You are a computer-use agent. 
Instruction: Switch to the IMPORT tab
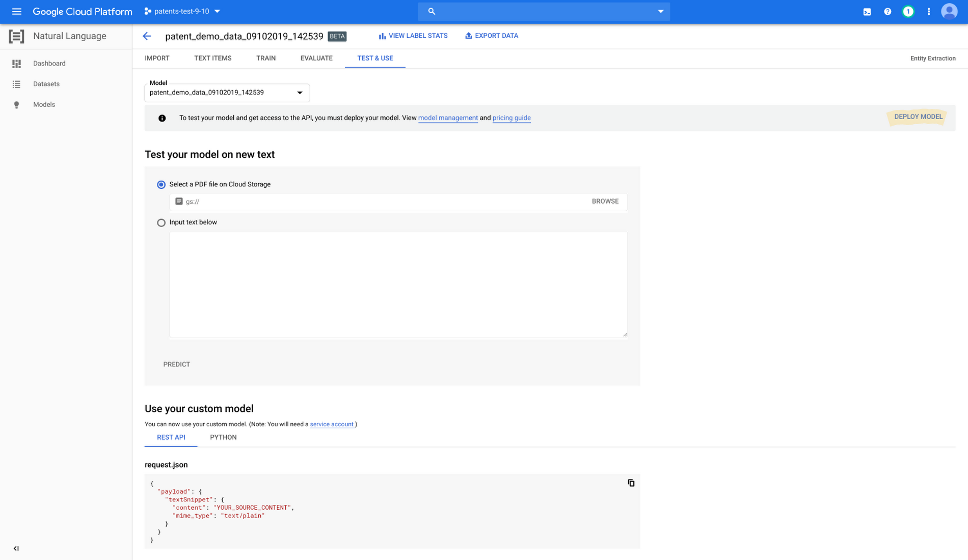pyautogui.click(x=157, y=58)
